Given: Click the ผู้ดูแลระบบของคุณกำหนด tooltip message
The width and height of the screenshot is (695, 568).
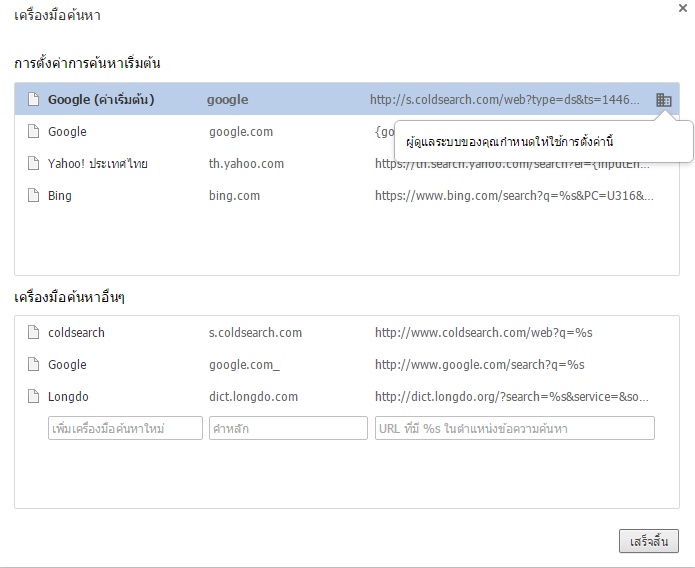Looking at the screenshot, I should (x=510, y=142).
